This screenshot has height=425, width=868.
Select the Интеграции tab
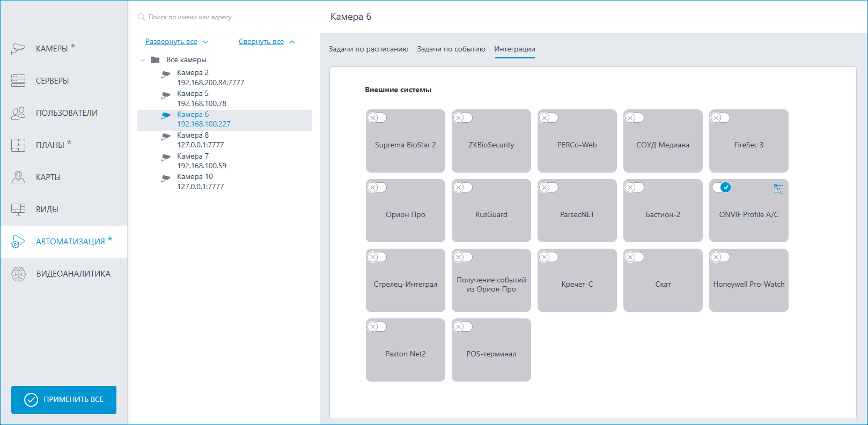tap(514, 49)
